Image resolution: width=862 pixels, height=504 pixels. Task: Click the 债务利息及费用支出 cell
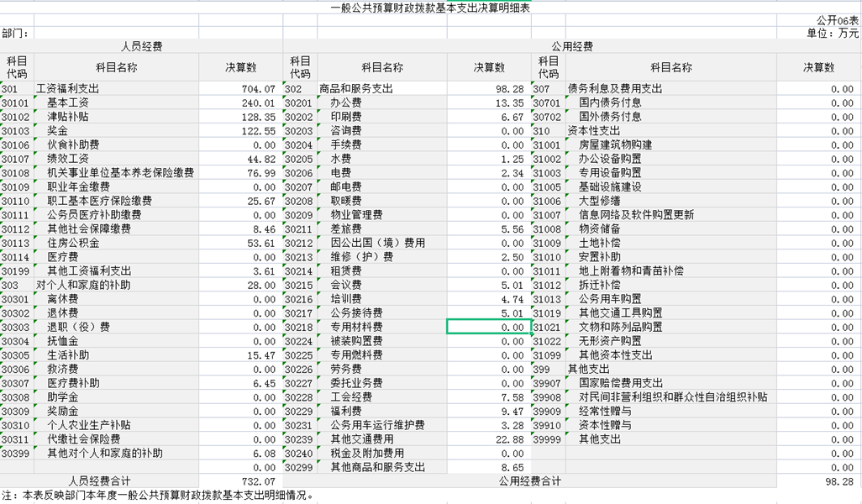(x=615, y=89)
